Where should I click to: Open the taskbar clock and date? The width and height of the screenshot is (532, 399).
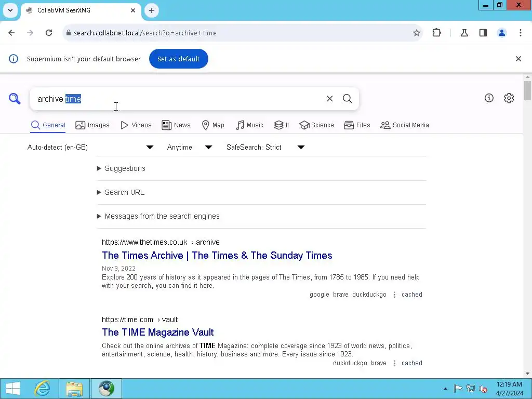(509, 389)
